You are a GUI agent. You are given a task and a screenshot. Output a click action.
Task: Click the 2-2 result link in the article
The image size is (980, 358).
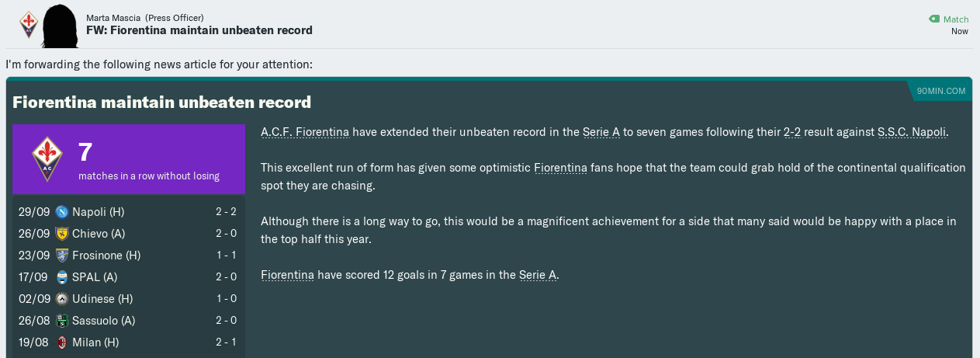792,132
